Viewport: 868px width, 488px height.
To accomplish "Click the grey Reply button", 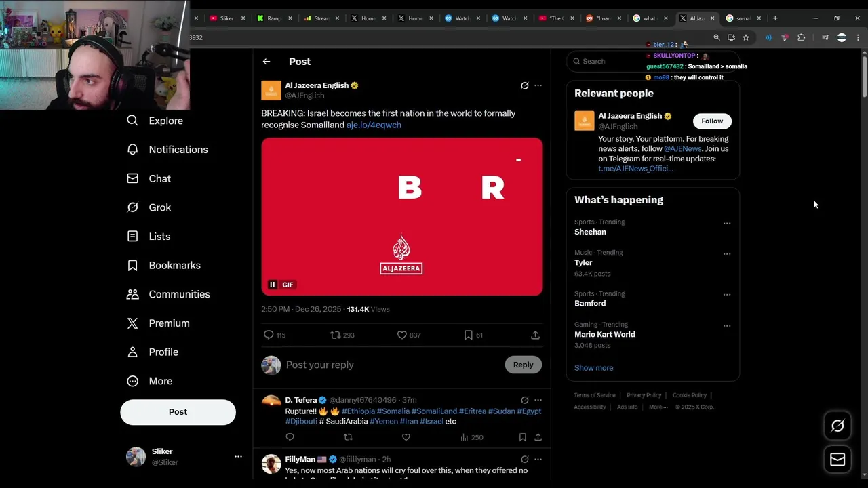I will [x=524, y=365].
